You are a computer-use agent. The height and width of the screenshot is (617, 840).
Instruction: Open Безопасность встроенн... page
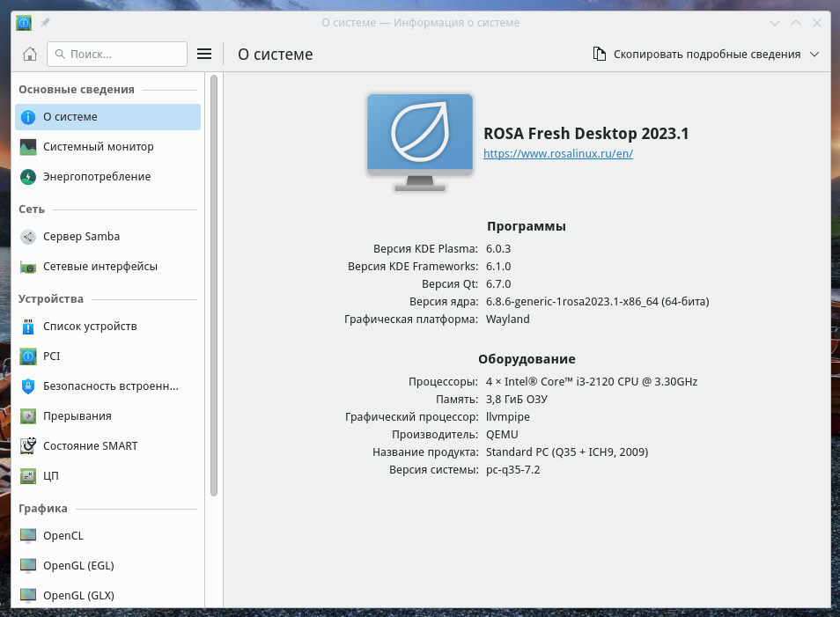click(x=107, y=386)
